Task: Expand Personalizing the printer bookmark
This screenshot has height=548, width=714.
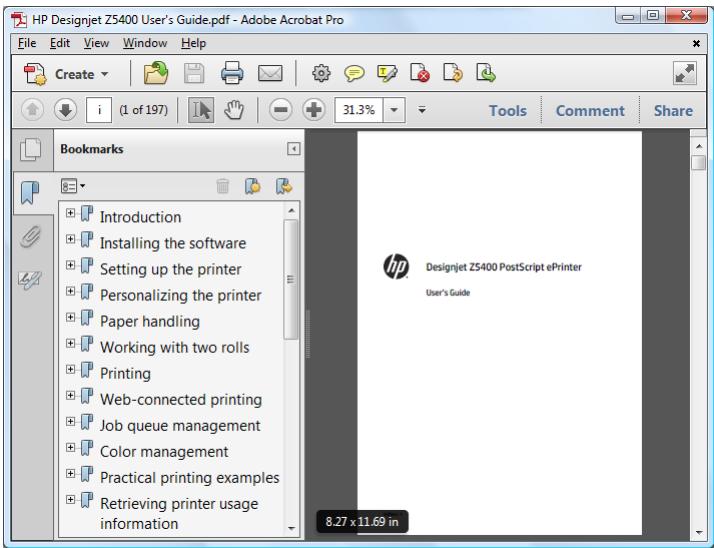Action: pyautogui.click(x=70, y=291)
